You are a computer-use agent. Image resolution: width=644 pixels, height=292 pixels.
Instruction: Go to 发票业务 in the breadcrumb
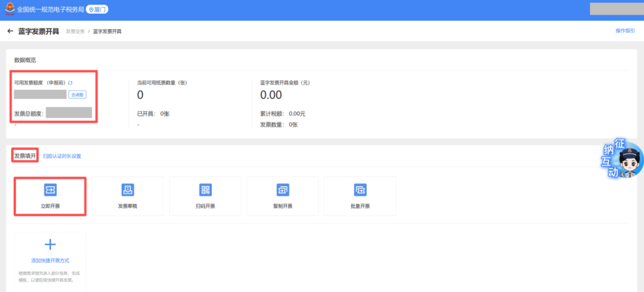tap(75, 31)
